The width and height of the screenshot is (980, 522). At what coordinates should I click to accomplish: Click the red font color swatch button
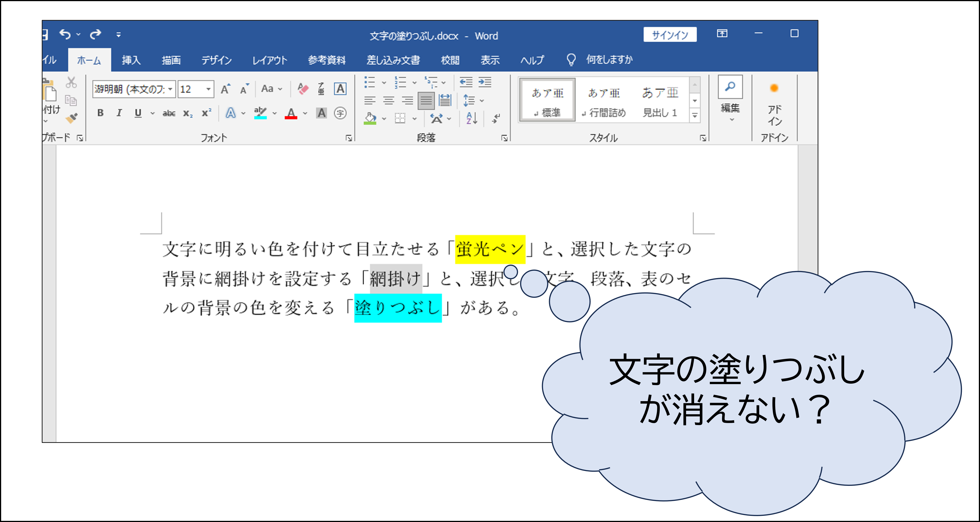291,113
